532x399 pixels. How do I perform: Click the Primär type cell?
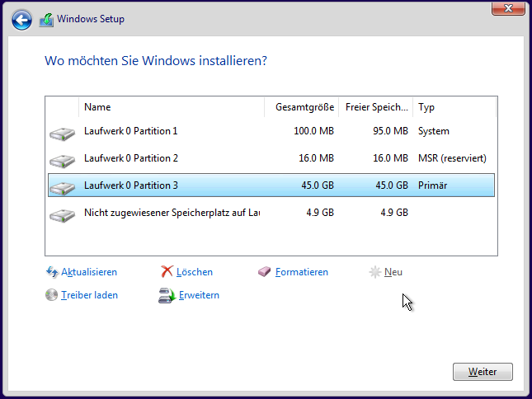(x=432, y=185)
